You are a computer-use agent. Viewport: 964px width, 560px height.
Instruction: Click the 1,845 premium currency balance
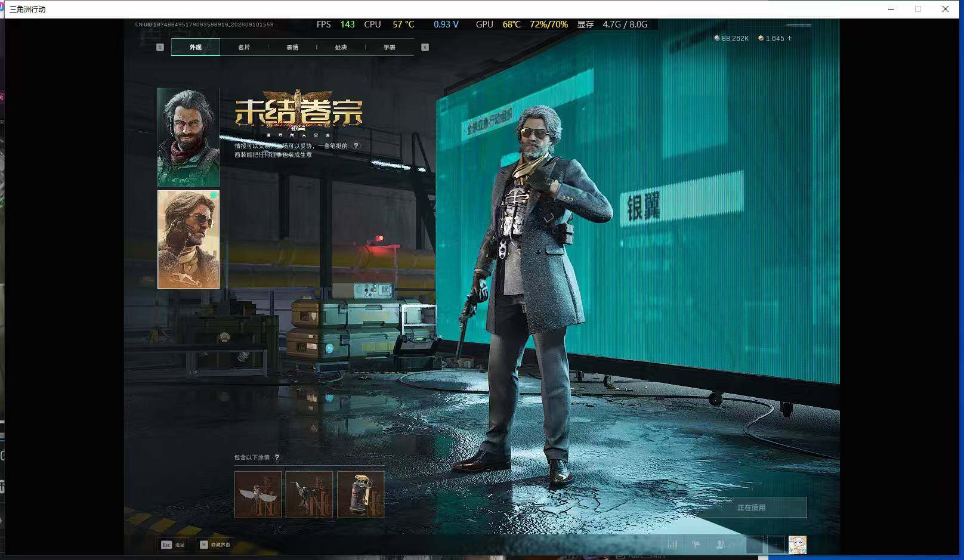click(771, 38)
